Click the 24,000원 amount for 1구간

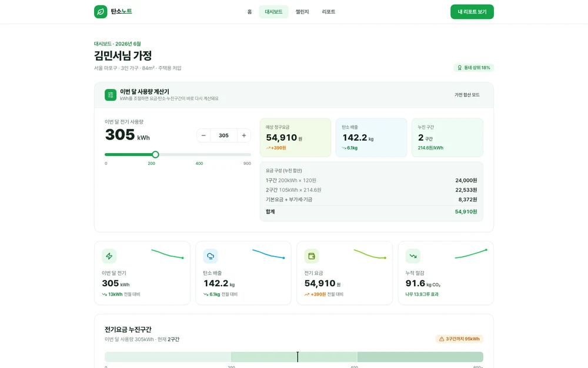coord(466,181)
